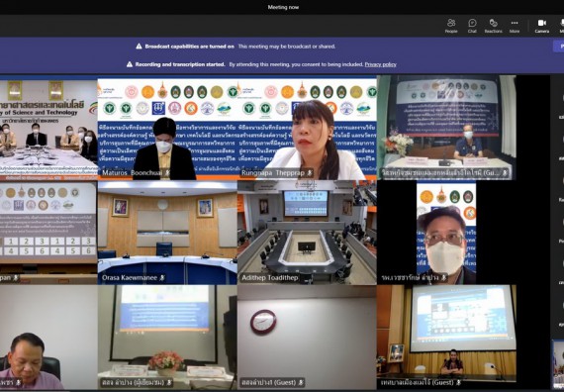Click the name label Maturos Boonchuai
The width and height of the screenshot is (564, 392).
pyautogui.click(x=132, y=173)
